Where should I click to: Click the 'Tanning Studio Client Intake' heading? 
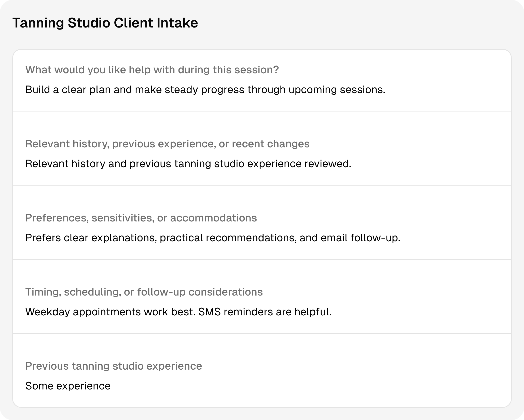click(x=105, y=23)
